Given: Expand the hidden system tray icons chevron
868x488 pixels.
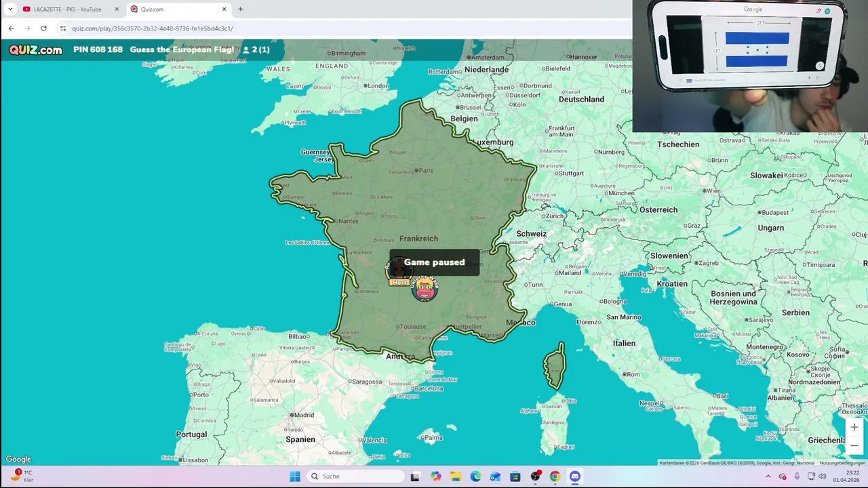Looking at the screenshot, I should coord(768,476).
